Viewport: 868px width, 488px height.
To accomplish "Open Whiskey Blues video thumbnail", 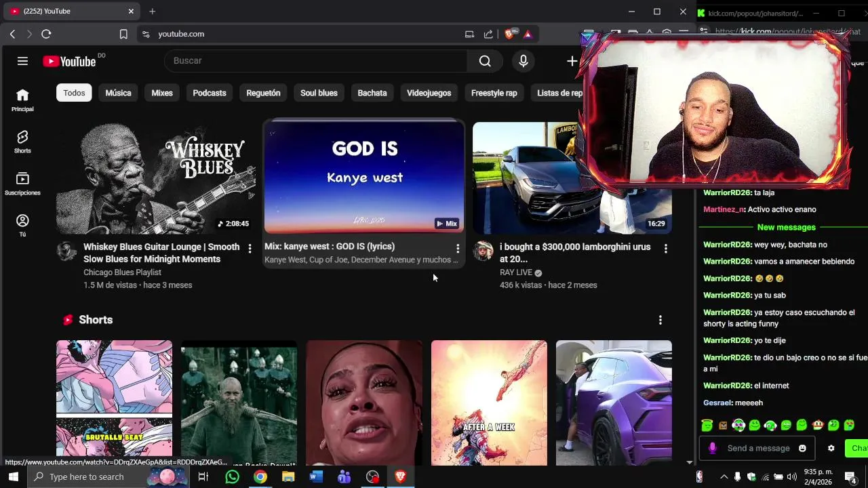I will click(156, 178).
